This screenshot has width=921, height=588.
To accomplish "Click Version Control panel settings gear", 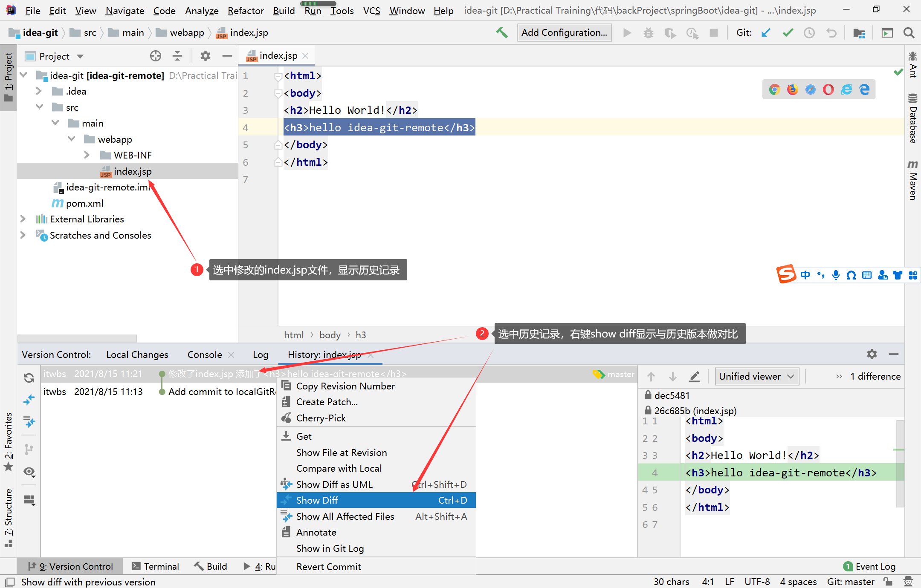I will click(x=872, y=354).
